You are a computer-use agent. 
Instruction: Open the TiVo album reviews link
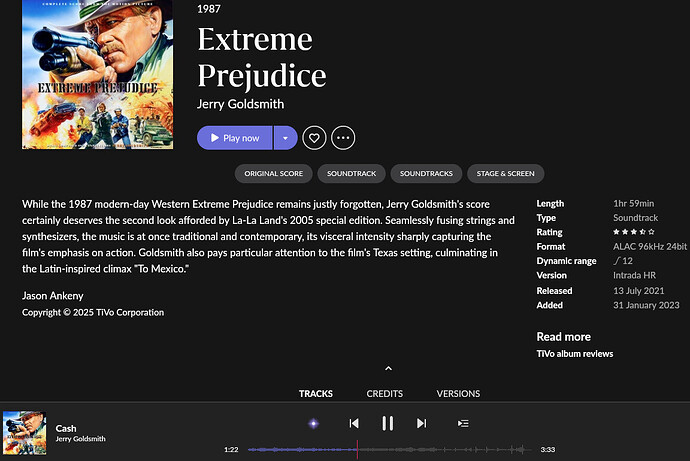tap(575, 354)
